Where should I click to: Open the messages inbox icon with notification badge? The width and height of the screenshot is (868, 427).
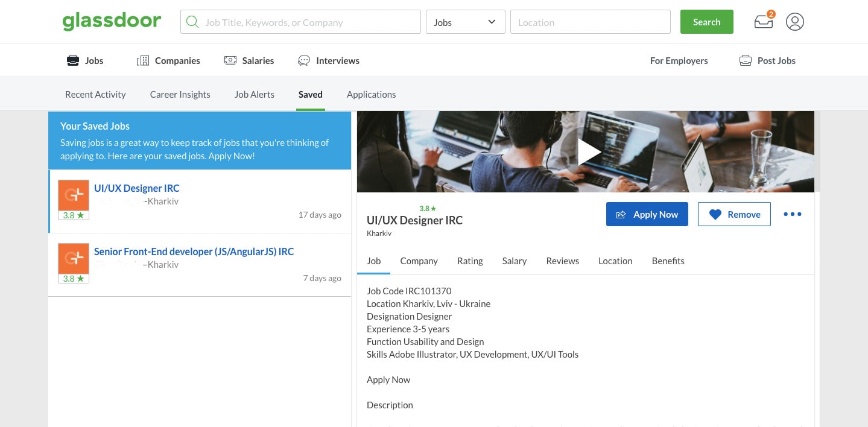coord(763,22)
